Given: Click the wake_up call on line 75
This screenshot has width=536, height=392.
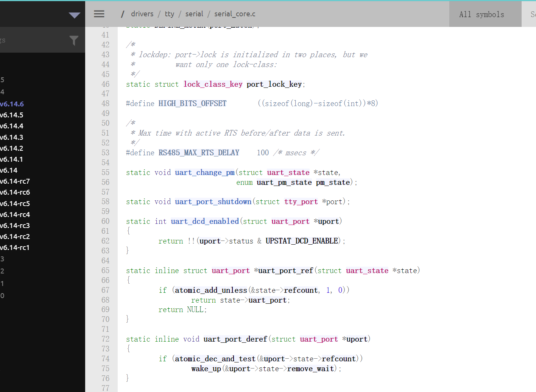Looking at the screenshot, I should click(206, 369).
